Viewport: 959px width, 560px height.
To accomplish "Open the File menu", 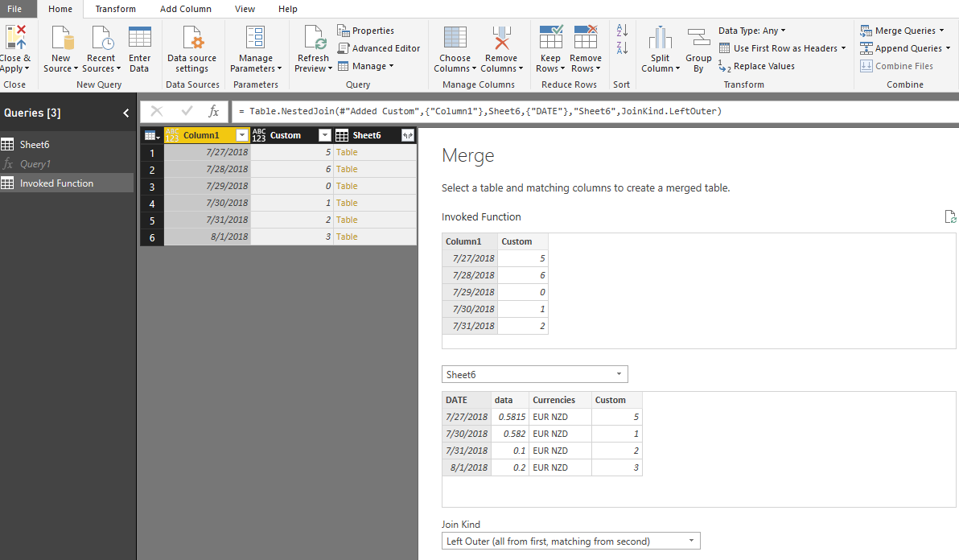I will pos(14,9).
